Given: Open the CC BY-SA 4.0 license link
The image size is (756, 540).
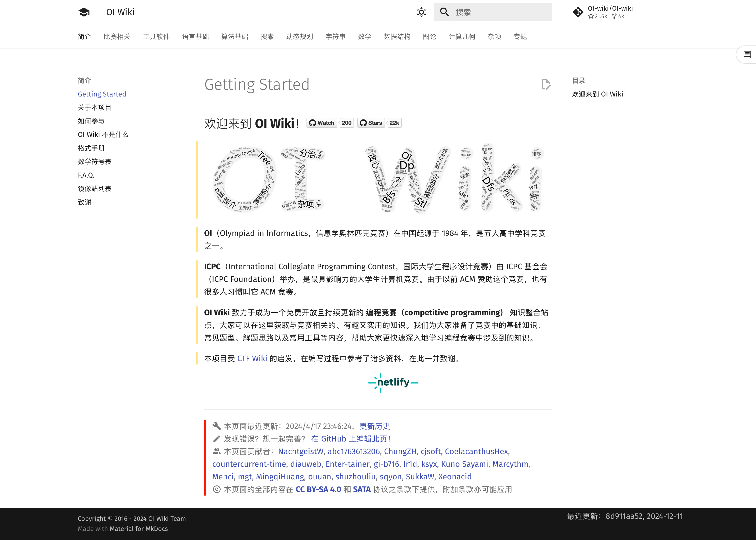Looking at the screenshot, I should click(x=318, y=489).
